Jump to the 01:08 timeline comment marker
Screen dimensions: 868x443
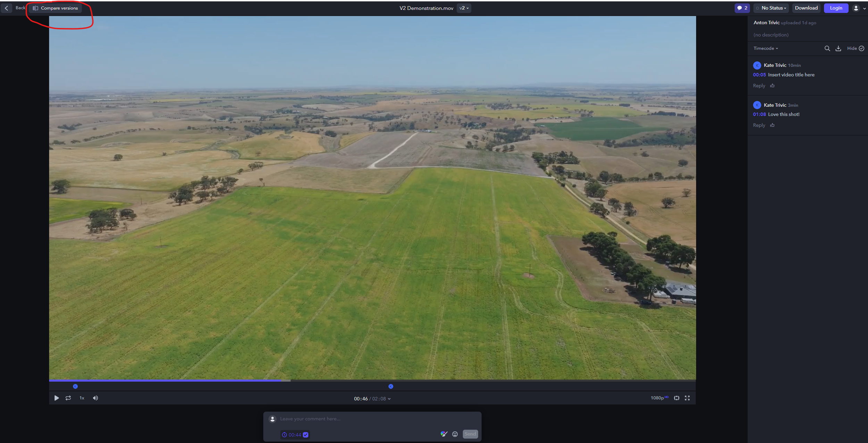pyautogui.click(x=391, y=386)
